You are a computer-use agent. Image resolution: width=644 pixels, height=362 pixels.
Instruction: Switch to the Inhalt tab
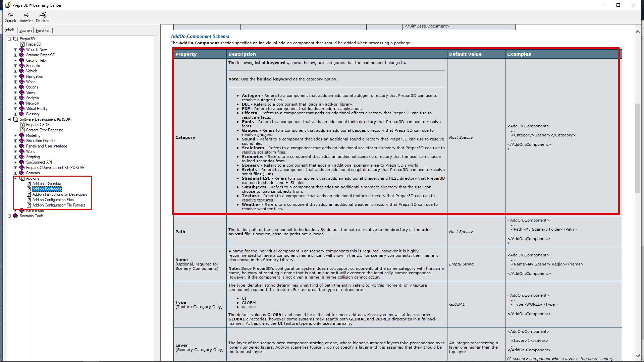click(x=10, y=30)
